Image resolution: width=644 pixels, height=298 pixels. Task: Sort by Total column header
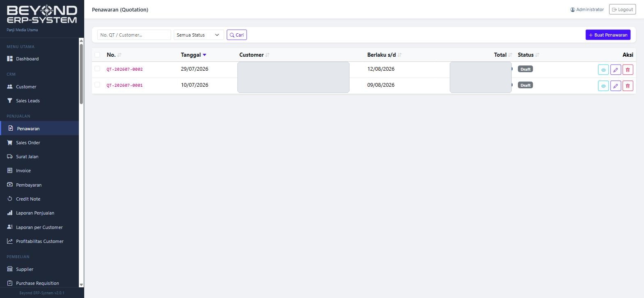click(x=503, y=55)
